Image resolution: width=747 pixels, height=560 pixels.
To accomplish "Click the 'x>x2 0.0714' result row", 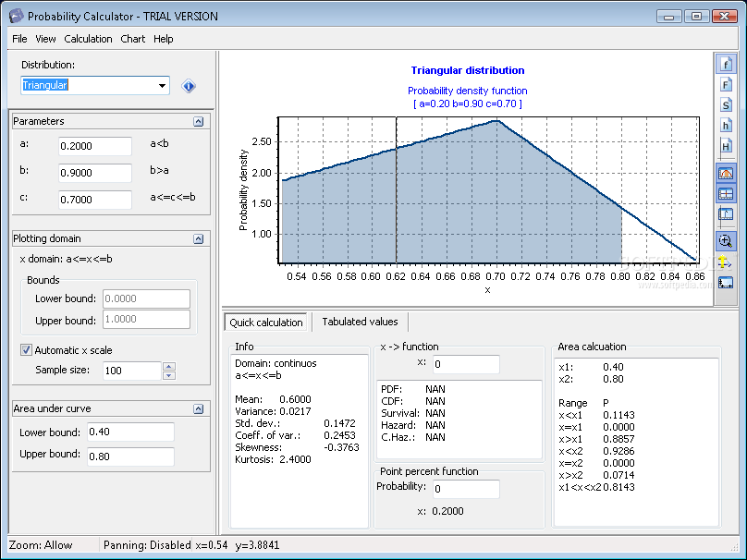I will point(596,475).
